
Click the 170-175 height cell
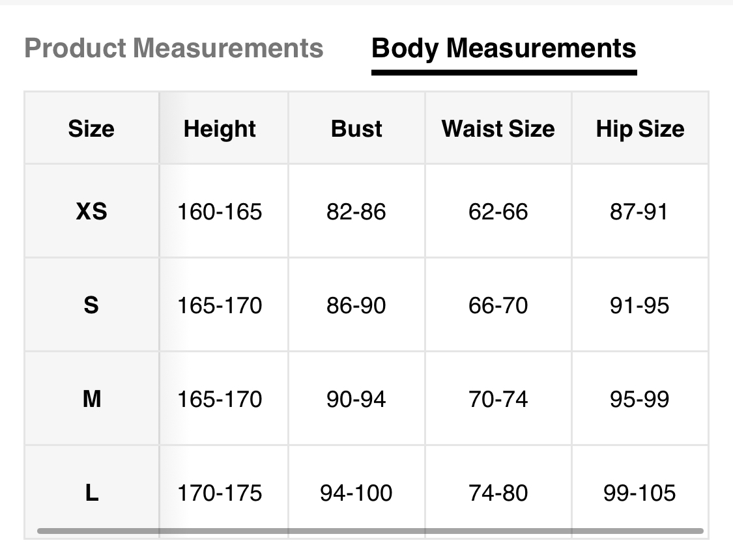tap(220, 493)
